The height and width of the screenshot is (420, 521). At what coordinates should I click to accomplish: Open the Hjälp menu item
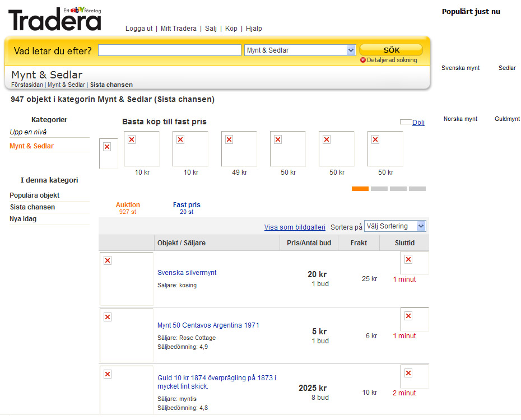click(254, 29)
